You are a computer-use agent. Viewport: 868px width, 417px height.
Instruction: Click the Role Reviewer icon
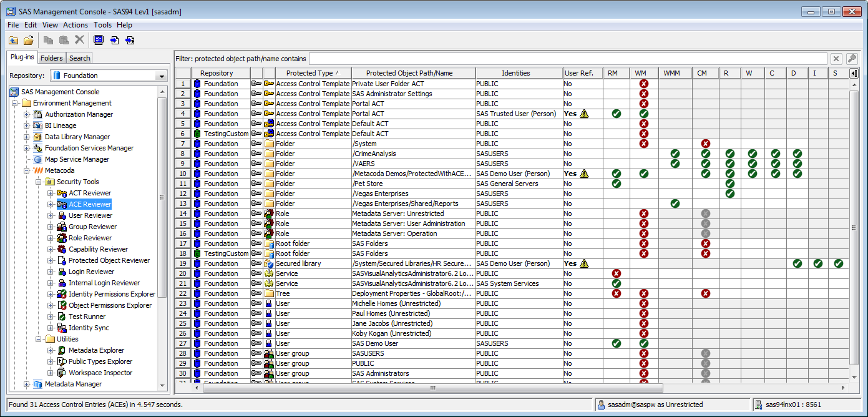(x=62, y=238)
